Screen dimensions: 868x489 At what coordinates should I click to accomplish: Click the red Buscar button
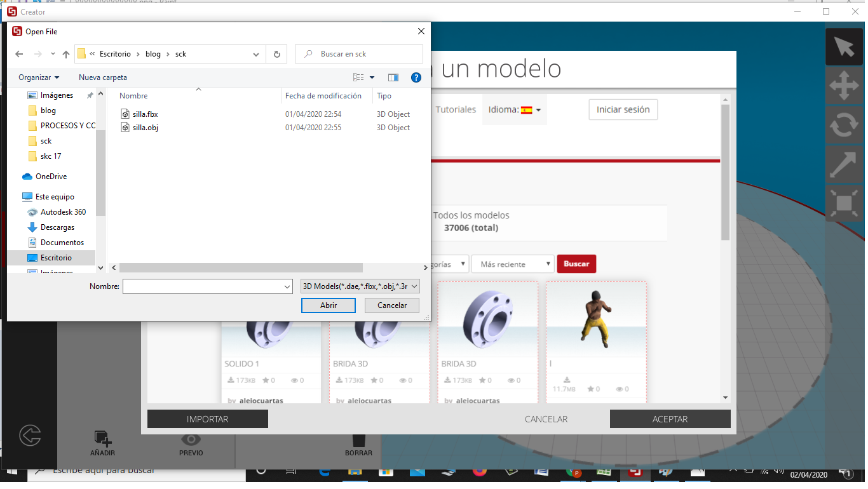576,264
